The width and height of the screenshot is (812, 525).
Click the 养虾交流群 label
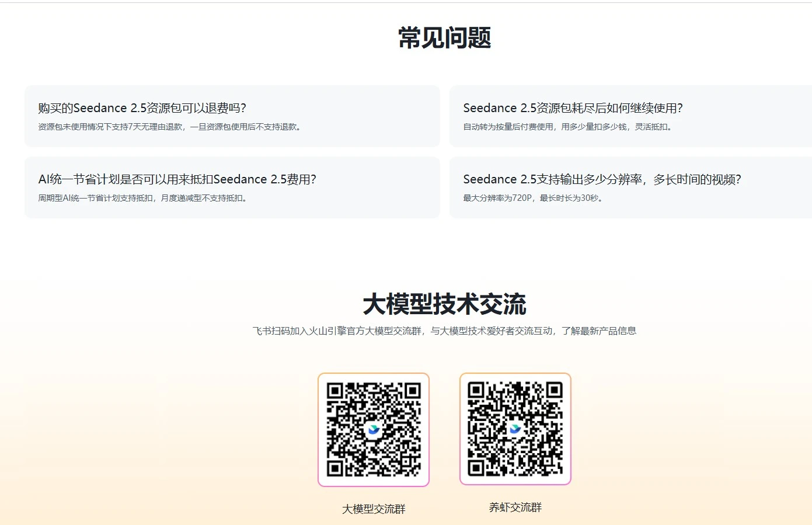515,507
